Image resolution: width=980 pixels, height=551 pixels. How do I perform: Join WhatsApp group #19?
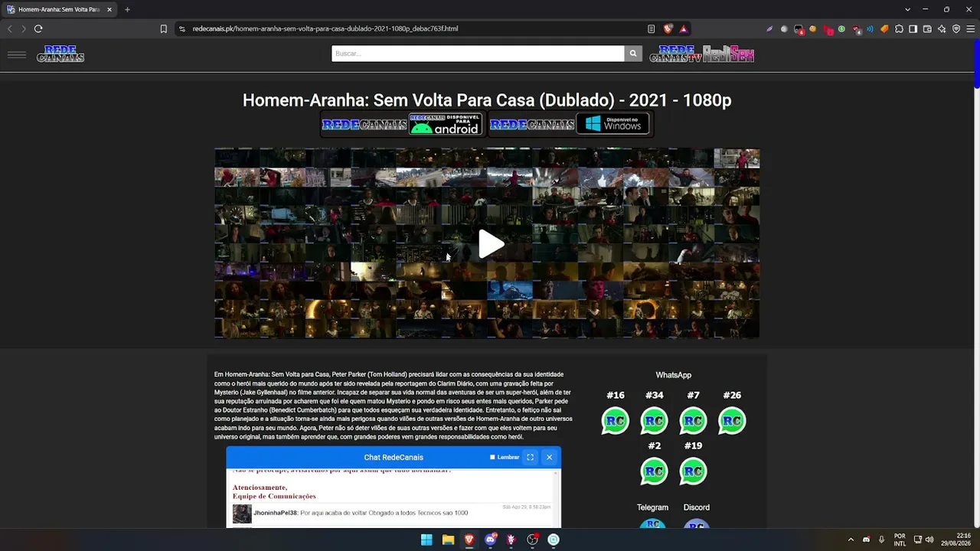pyautogui.click(x=693, y=471)
